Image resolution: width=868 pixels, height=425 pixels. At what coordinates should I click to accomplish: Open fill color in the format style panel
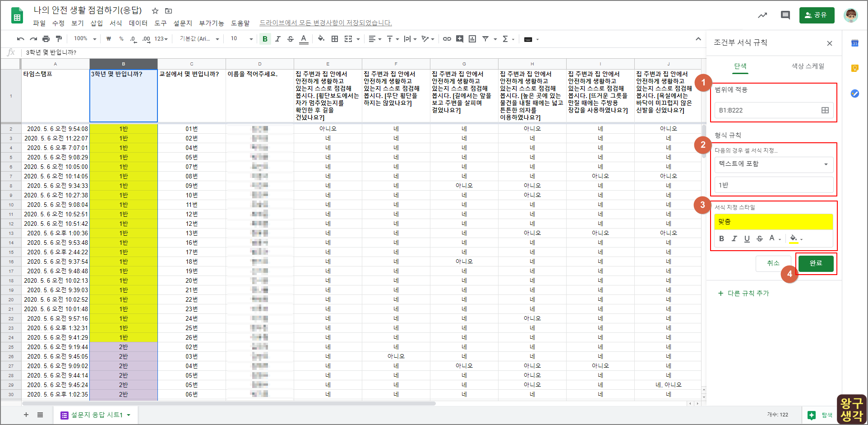pyautogui.click(x=795, y=238)
